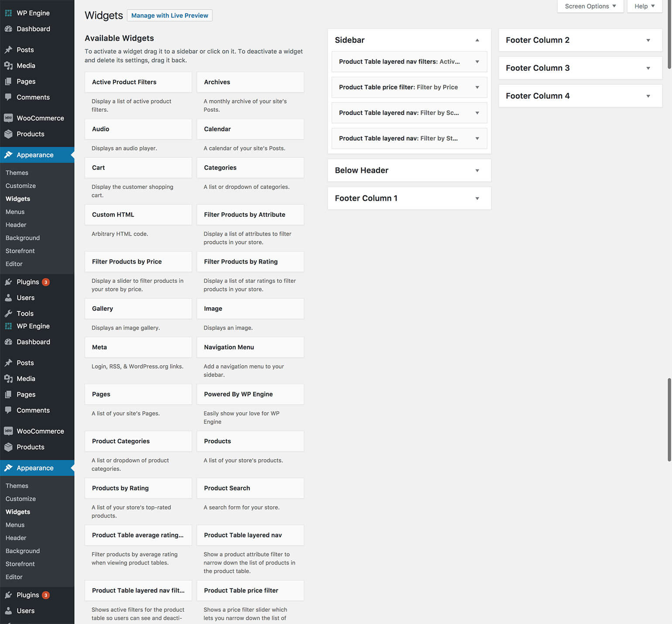Open the Help dropdown tab
Image resolution: width=672 pixels, height=624 pixels.
[644, 6]
